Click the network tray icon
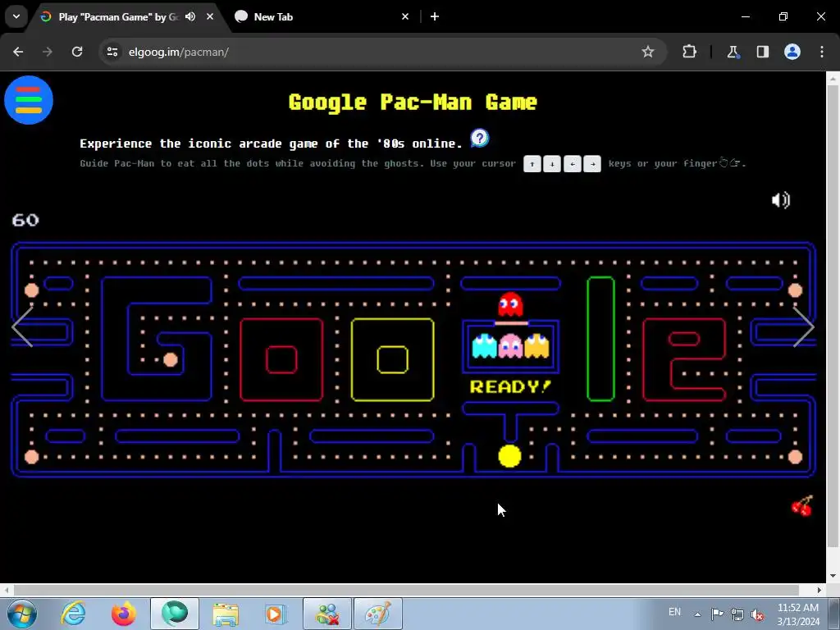This screenshot has height=630, width=840. coord(737,614)
